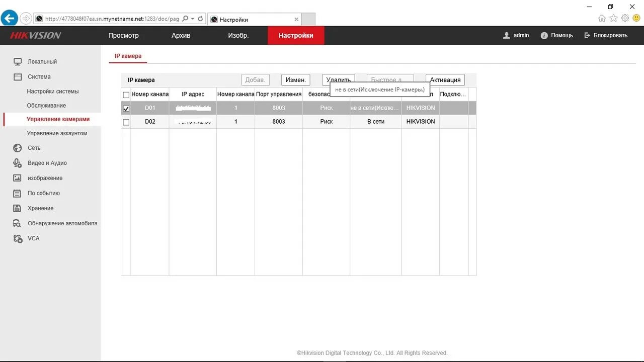Viewport: 644px width, 362px height.
Task: Open the Помощь help link
Action: tap(562, 35)
